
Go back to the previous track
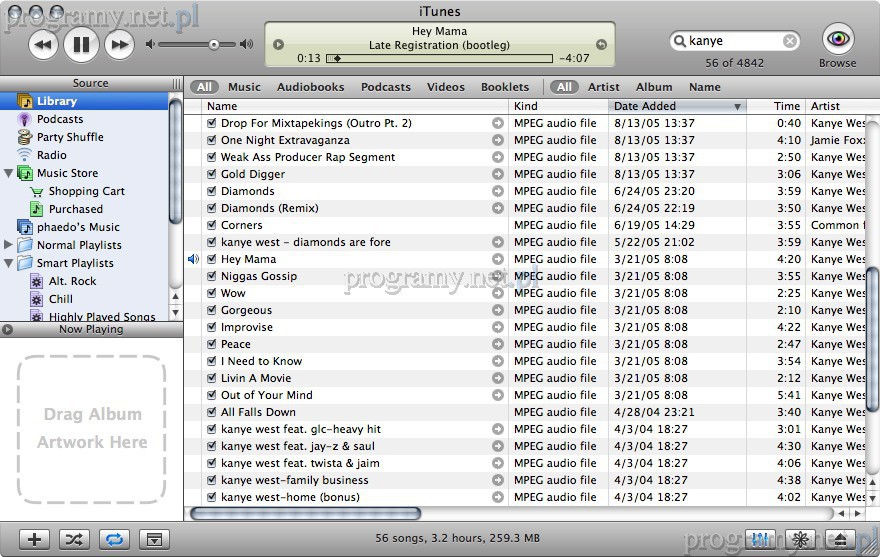43,44
